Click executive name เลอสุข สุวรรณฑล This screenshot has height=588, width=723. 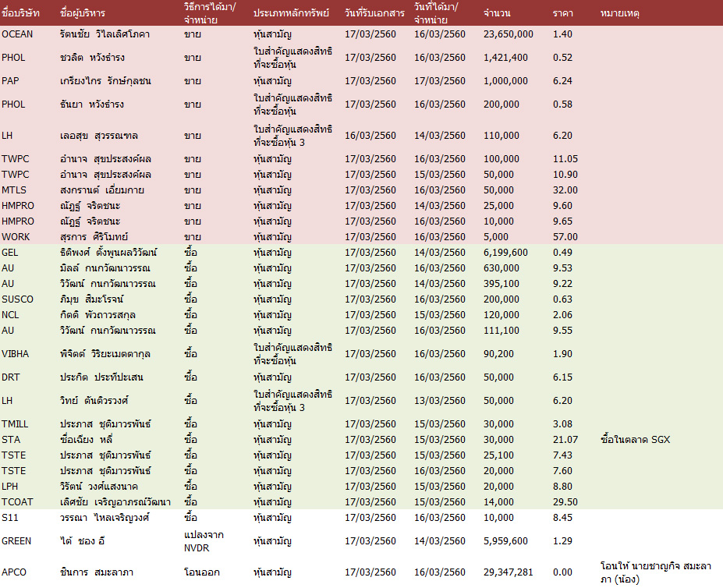click(99, 136)
